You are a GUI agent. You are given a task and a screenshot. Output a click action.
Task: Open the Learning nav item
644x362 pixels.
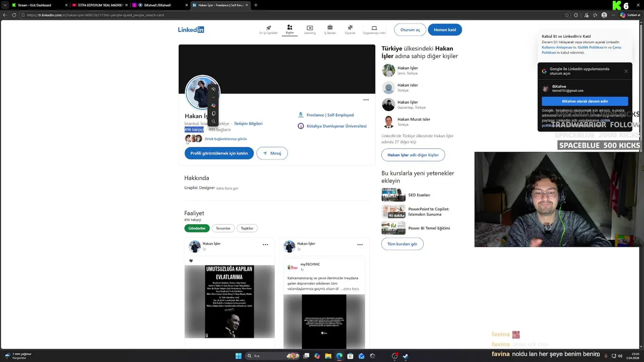click(309, 30)
